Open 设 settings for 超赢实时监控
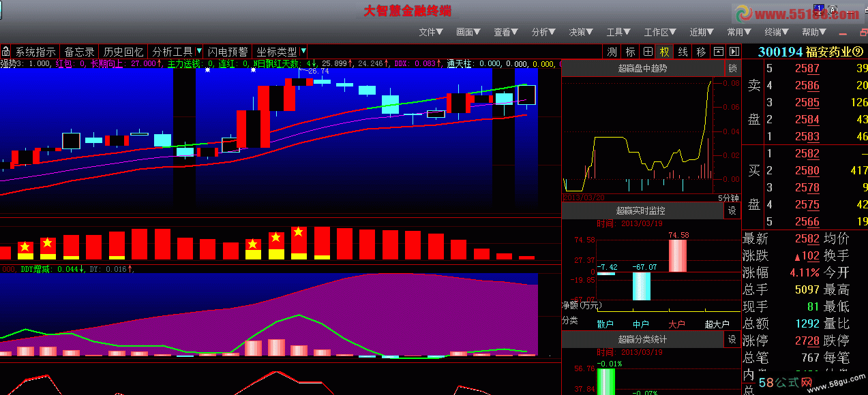 [732, 211]
